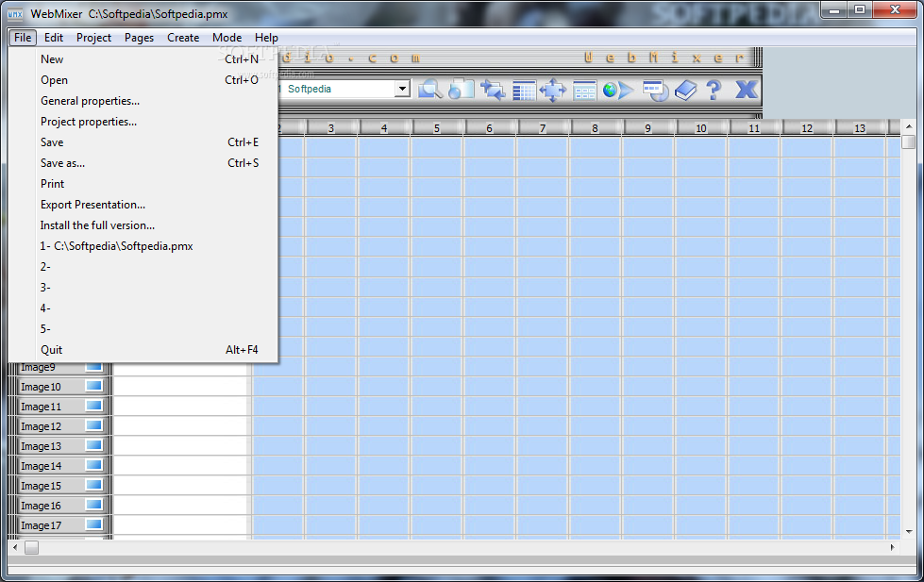This screenshot has width=924, height=582.
Task: Open the Edit menu
Action: pyautogui.click(x=54, y=38)
